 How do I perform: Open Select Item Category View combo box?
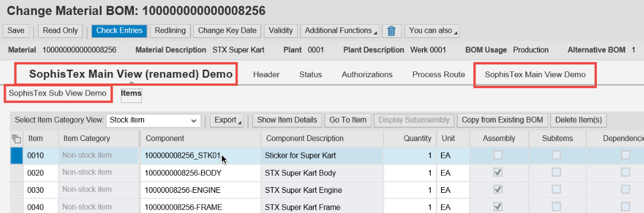click(154, 120)
